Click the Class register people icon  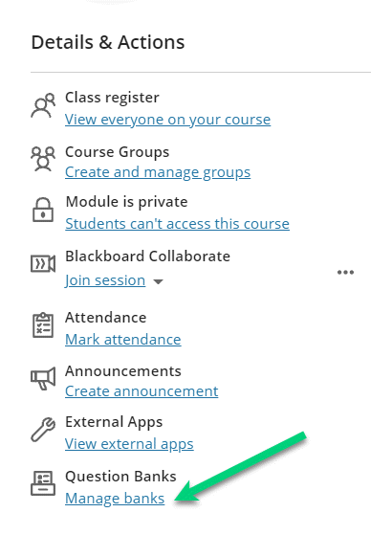point(43,105)
